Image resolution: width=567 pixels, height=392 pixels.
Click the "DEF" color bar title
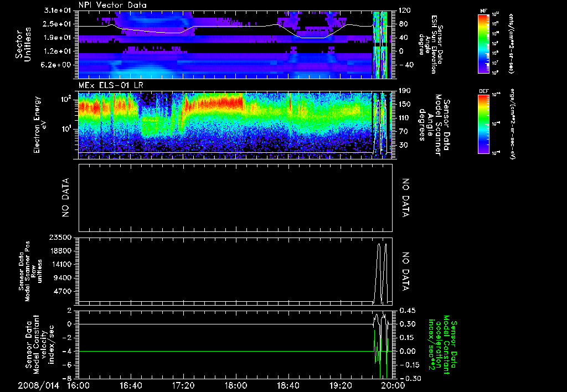click(x=484, y=91)
